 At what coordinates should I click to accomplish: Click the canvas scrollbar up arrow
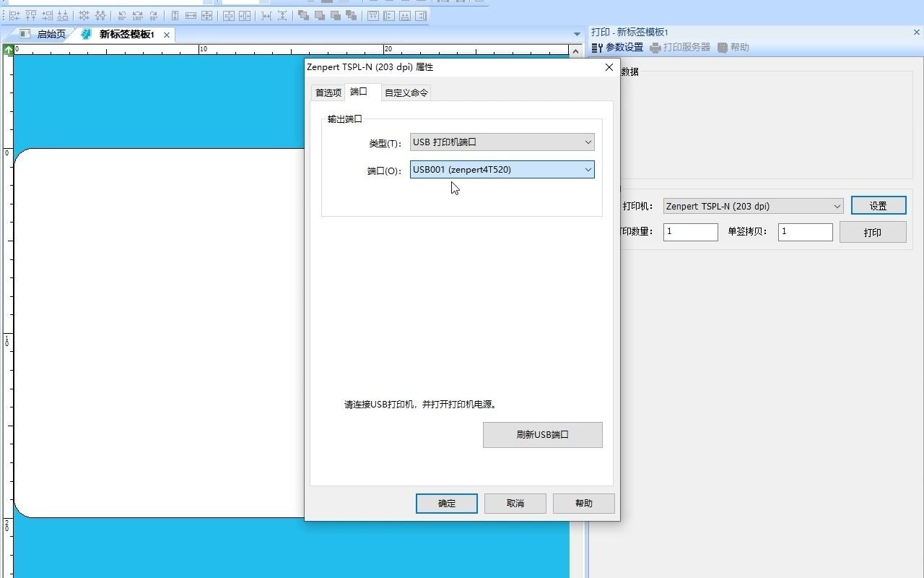coord(575,51)
